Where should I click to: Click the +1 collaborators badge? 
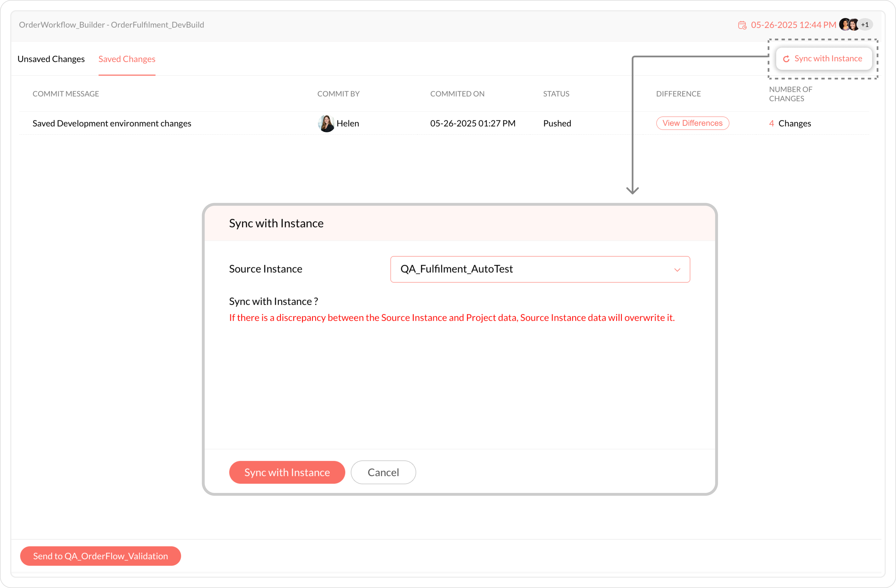[865, 25]
